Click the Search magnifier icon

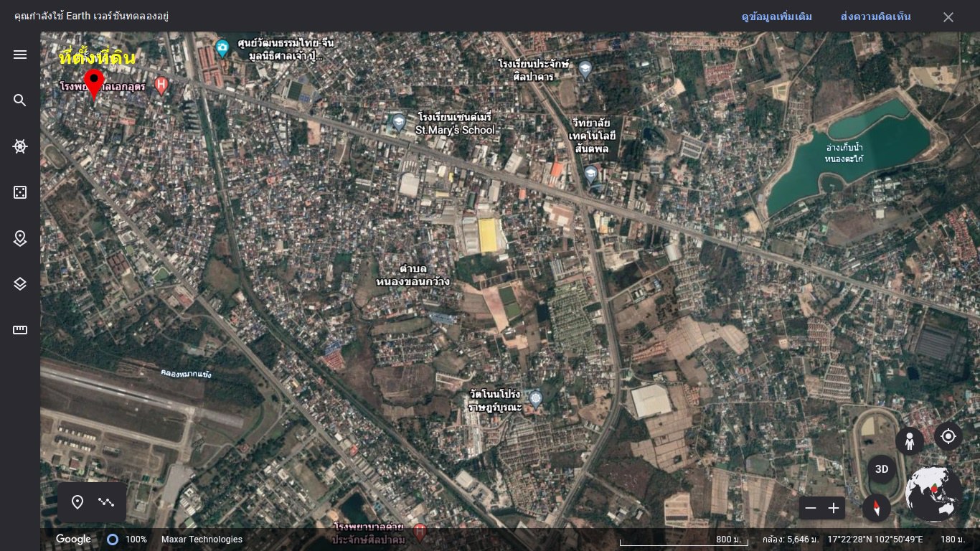[x=20, y=100]
